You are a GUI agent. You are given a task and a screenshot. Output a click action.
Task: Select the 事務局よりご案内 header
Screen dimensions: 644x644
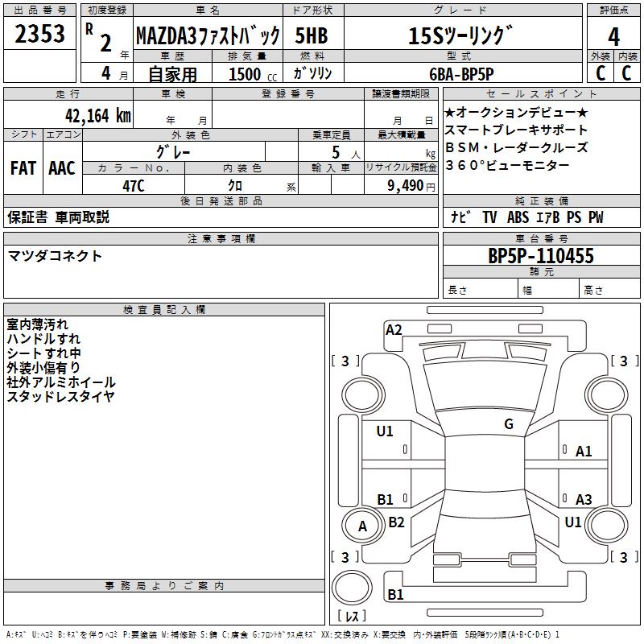click(164, 586)
